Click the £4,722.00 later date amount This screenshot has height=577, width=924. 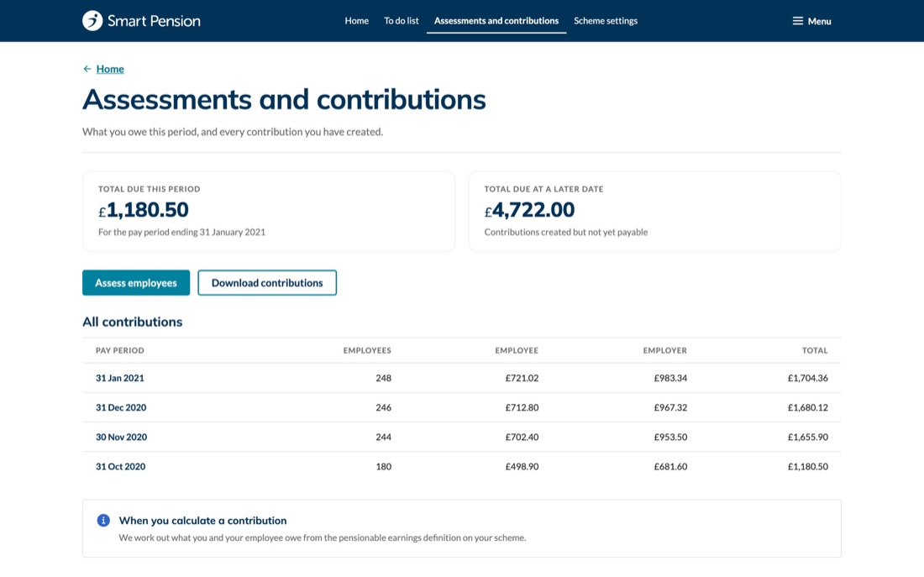pyautogui.click(x=529, y=210)
